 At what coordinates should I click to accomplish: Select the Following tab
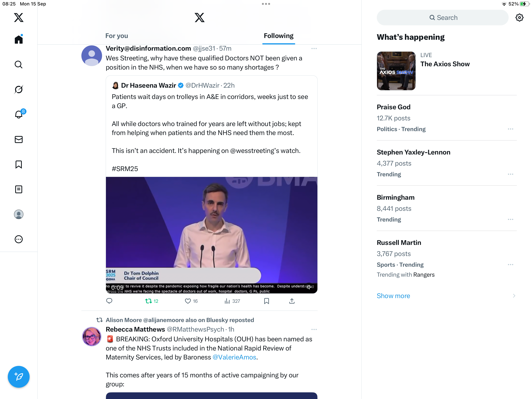(278, 36)
